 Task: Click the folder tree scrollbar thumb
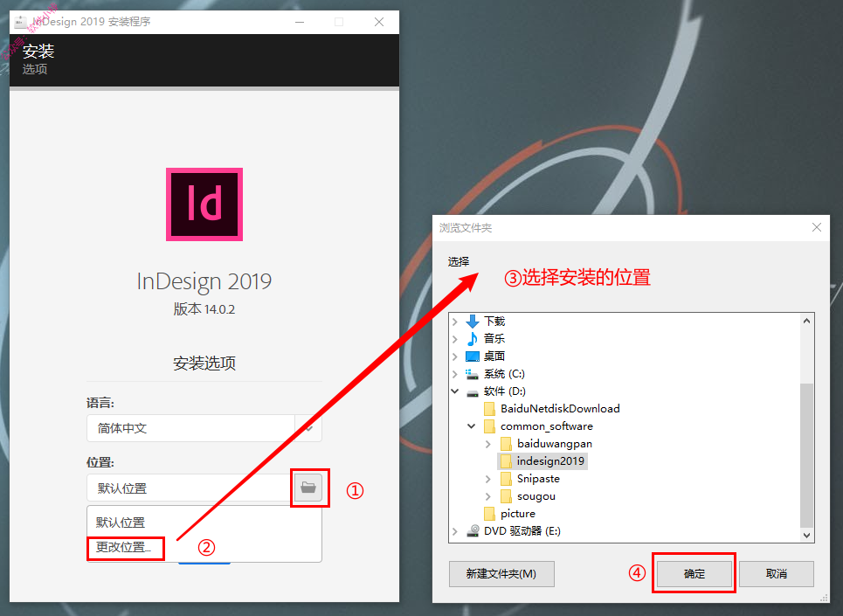806,455
